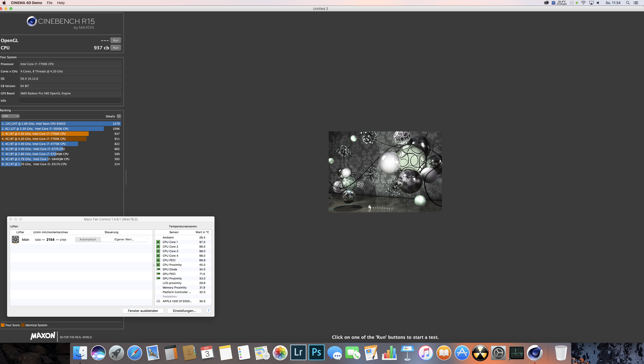This screenshot has width=644, height=364.
Task: Open Photoshop from the dock
Action: (316, 352)
